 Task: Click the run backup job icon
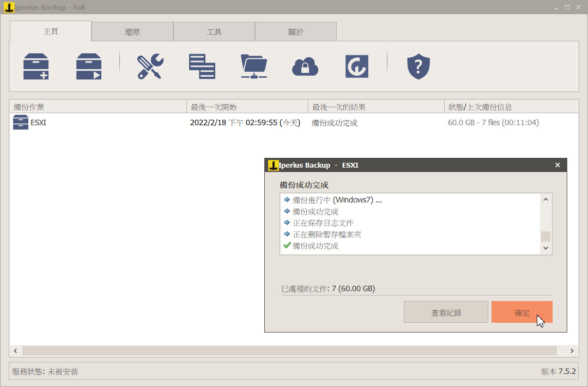coord(89,66)
